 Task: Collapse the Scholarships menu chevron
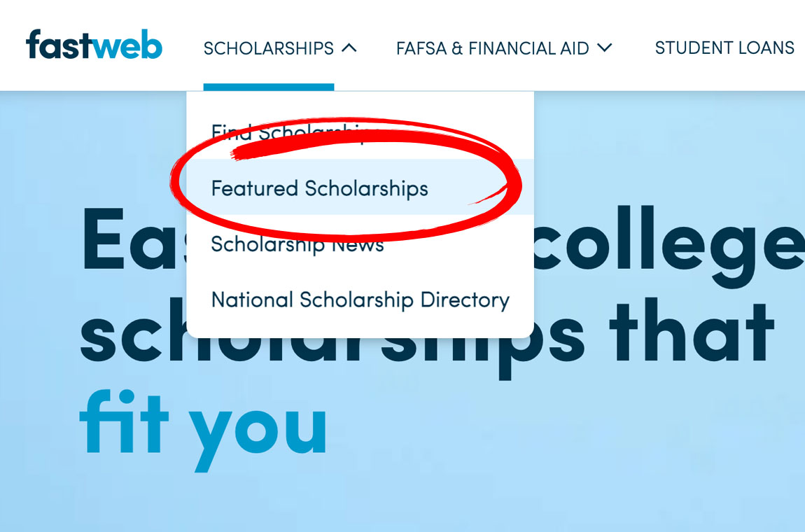(x=349, y=48)
